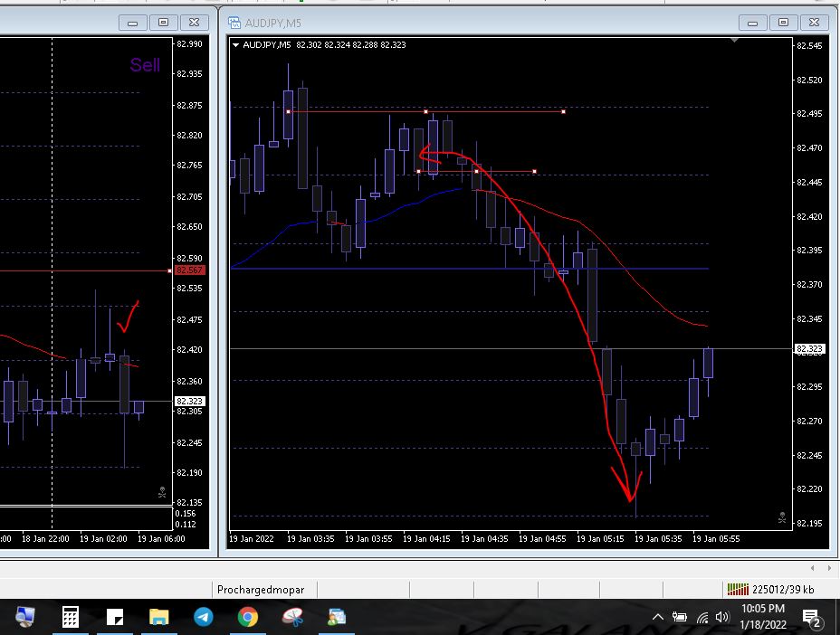The width and height of the screenshot is (840, 635).
Task: Select the red 82.567 horizontal line price label
Action: [190, 270]
